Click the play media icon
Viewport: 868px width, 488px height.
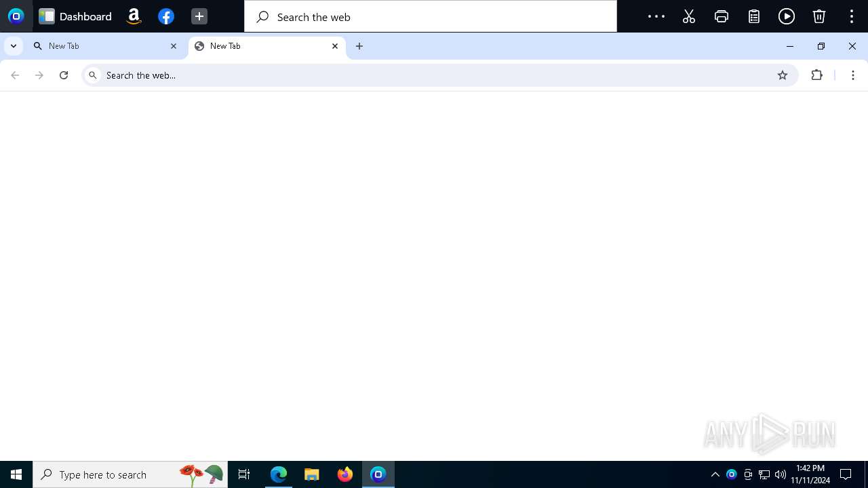tap(787, 16)
